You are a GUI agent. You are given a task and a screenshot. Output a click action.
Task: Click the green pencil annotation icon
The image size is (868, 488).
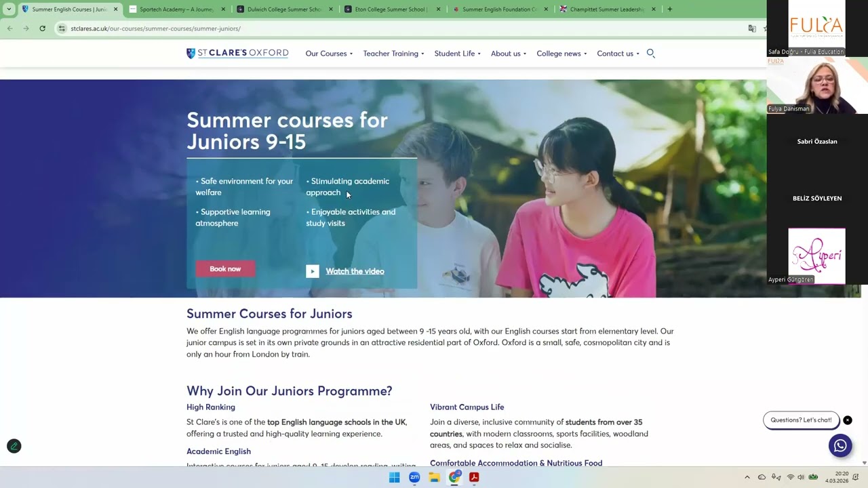point(14,446)
